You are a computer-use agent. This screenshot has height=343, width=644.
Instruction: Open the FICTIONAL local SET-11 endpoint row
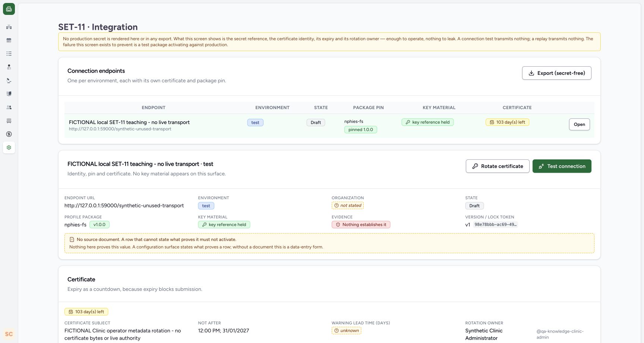point(579,124)
